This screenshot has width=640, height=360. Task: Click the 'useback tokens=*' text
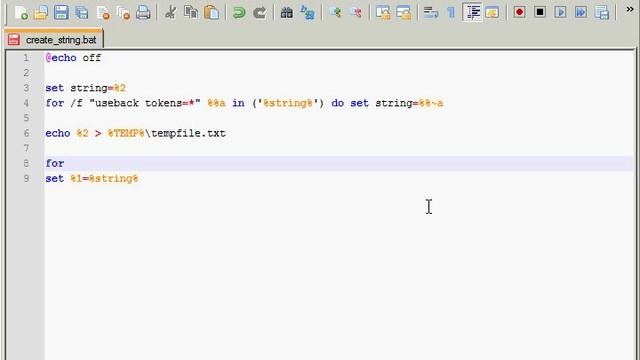click(144, 103)
